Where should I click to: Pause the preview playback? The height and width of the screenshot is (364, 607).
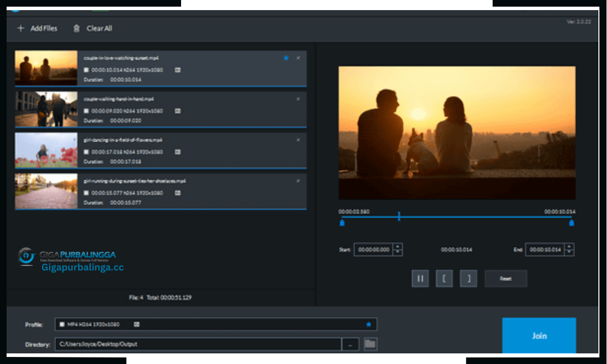pyautogui.click(x=420, y=279)
